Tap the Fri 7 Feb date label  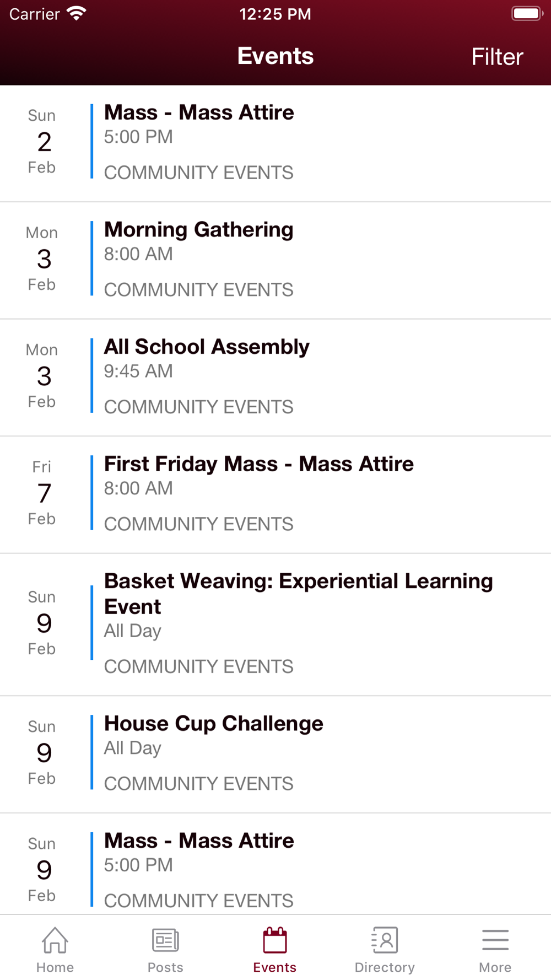point(42,493)
